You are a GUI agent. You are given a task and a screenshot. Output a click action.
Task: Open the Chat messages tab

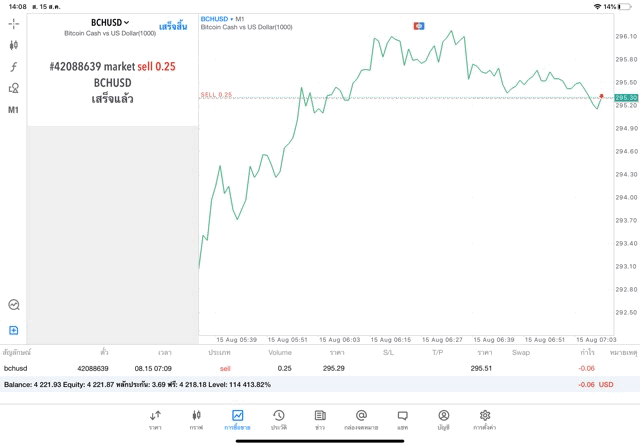[402, 419]
